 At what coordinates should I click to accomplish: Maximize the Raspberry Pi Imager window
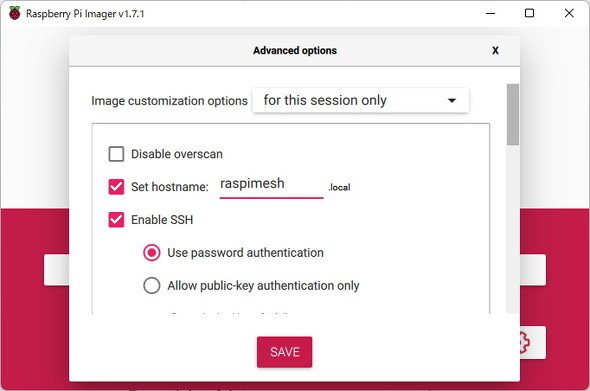(x=529, y=13)
